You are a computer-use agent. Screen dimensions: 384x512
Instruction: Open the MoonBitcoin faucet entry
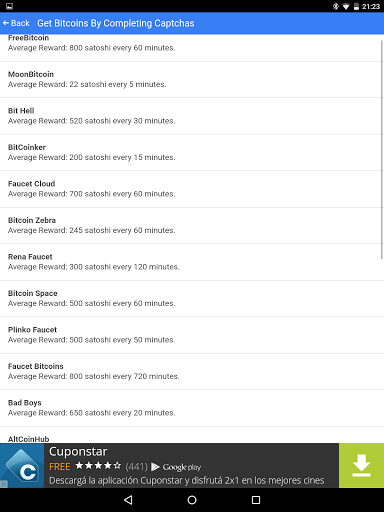(x=192, y=80)
